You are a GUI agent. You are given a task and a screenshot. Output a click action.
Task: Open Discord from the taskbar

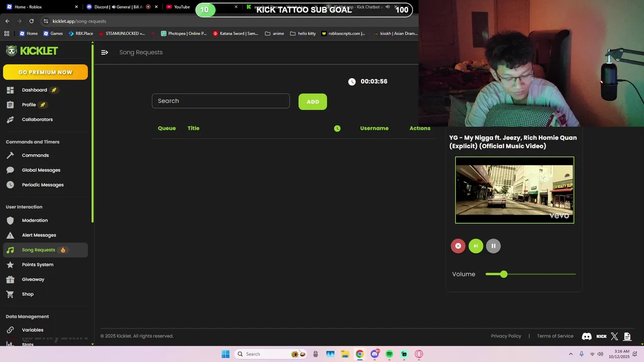pos(375,354)
